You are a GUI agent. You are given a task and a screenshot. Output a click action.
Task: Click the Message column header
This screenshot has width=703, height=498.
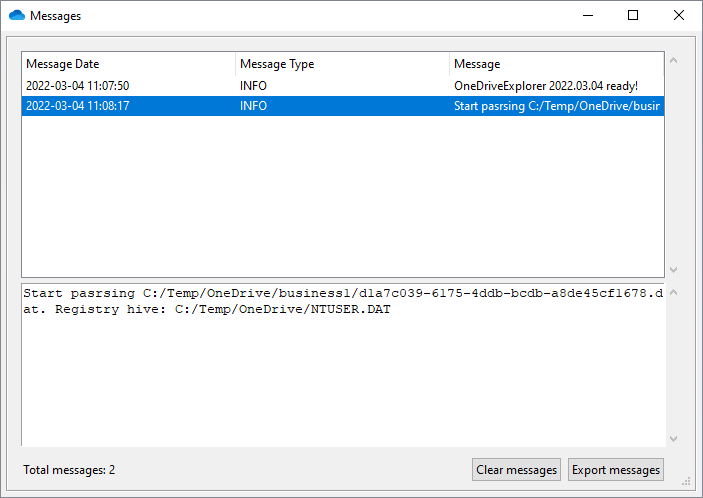point(556,64)
